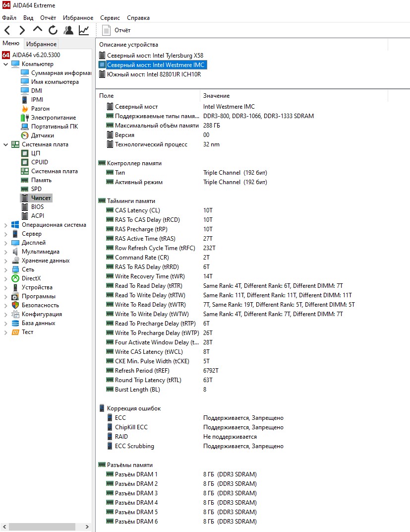Expand the Мультимедиа branch
The width and height of the screenshot is (410, 532).
pos(5,252)
